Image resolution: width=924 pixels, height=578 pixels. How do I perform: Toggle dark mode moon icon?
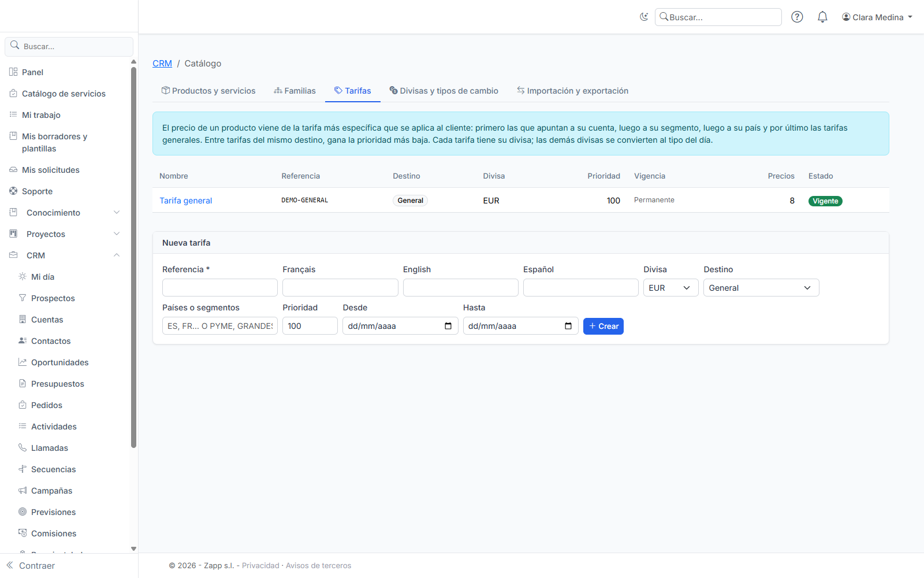[644, 17]
